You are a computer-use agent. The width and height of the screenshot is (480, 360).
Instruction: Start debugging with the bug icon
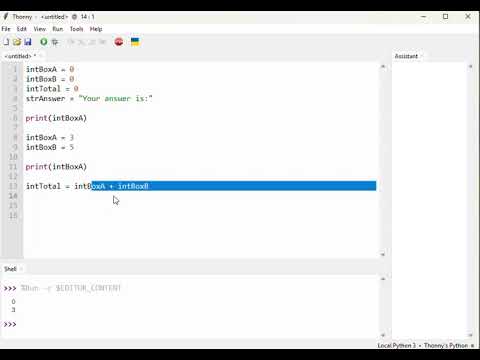(55, 42)
